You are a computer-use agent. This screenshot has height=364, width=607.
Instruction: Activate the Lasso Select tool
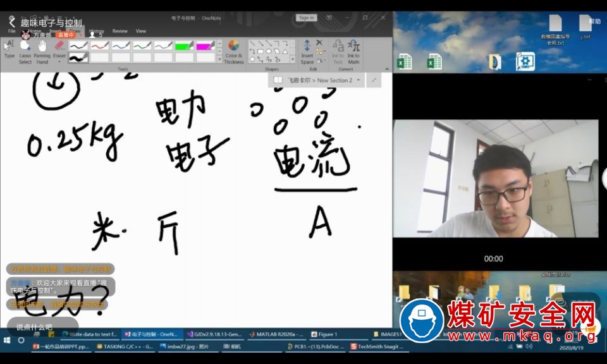(25, 51)
